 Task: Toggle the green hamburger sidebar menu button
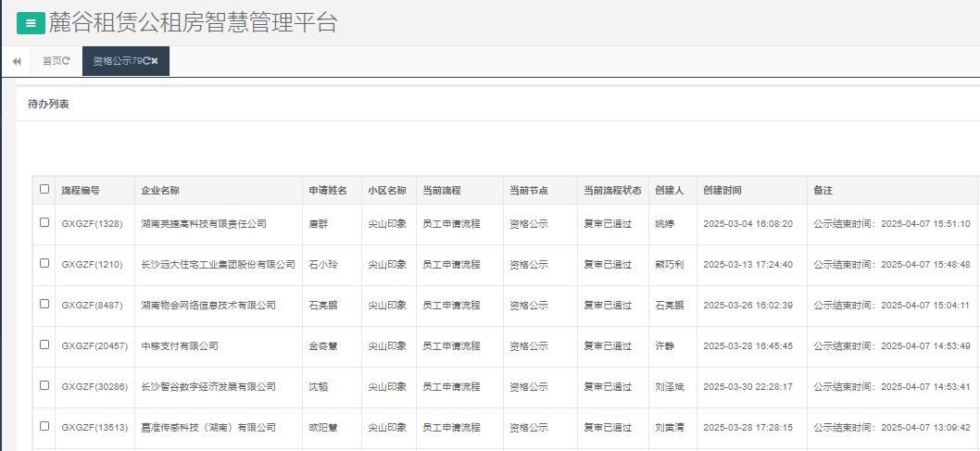[31, 24]
